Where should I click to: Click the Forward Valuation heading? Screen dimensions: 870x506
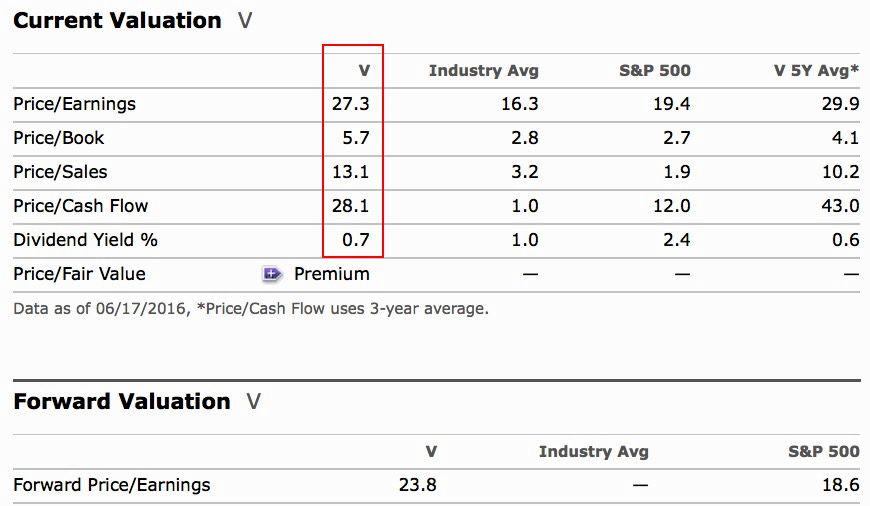[121, 402]
